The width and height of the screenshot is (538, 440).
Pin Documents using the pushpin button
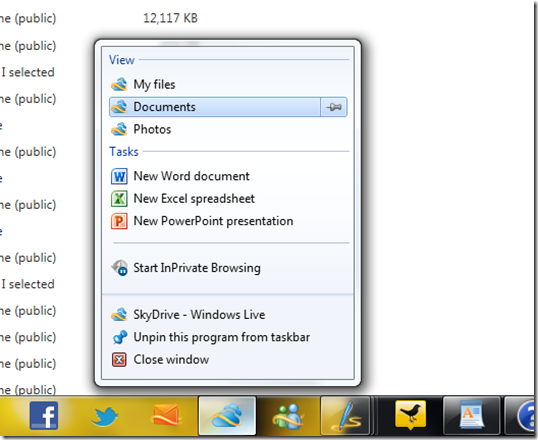[334, 107]
